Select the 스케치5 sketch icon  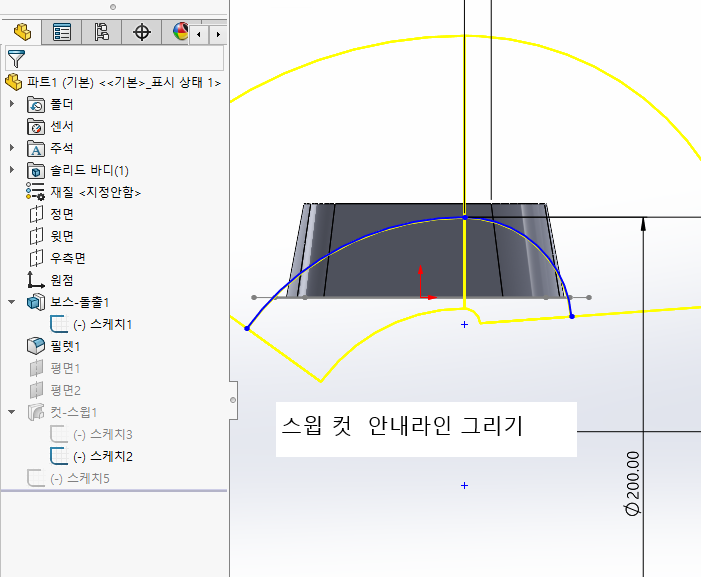point(36,478)
